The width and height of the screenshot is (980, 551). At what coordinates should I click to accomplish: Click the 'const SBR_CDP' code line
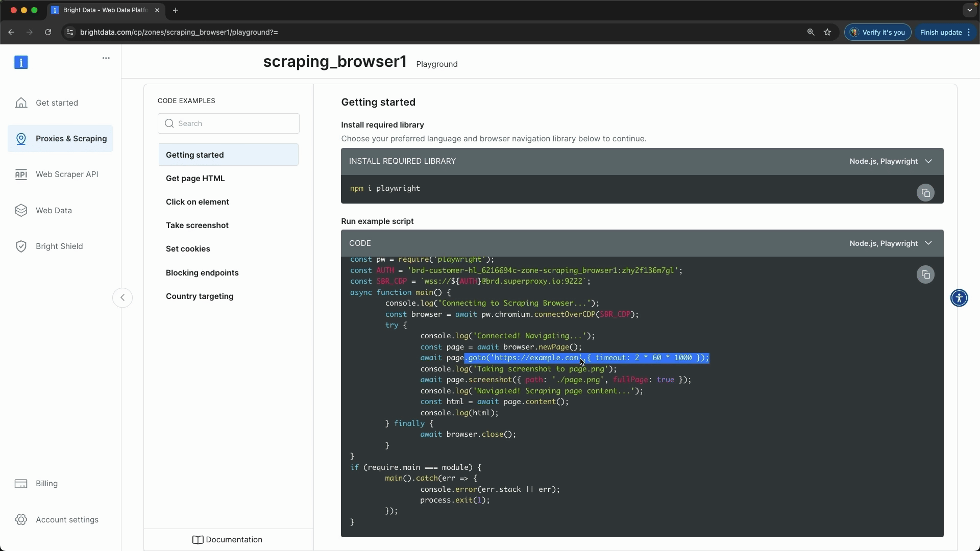point(470,281)
